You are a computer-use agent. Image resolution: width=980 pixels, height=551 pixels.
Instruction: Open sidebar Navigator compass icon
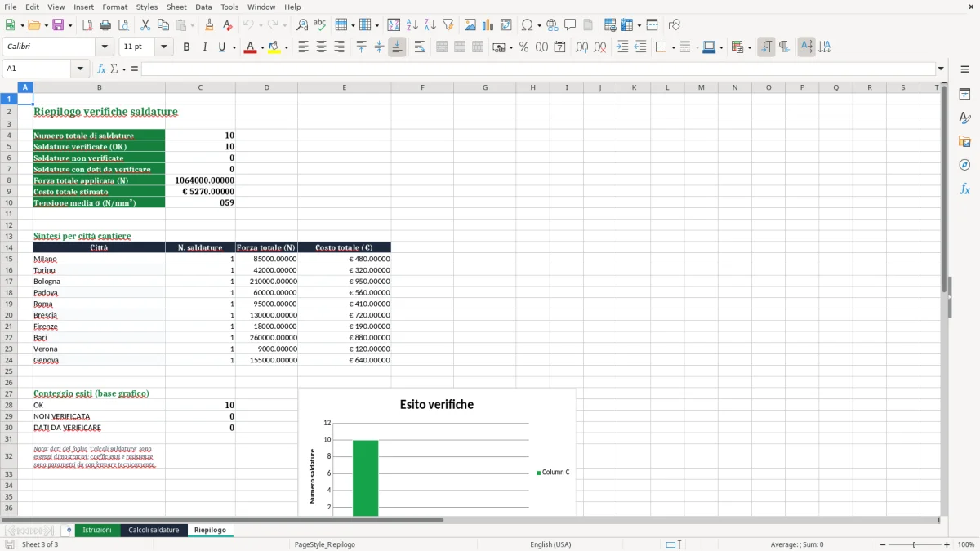tap(964, 165)
